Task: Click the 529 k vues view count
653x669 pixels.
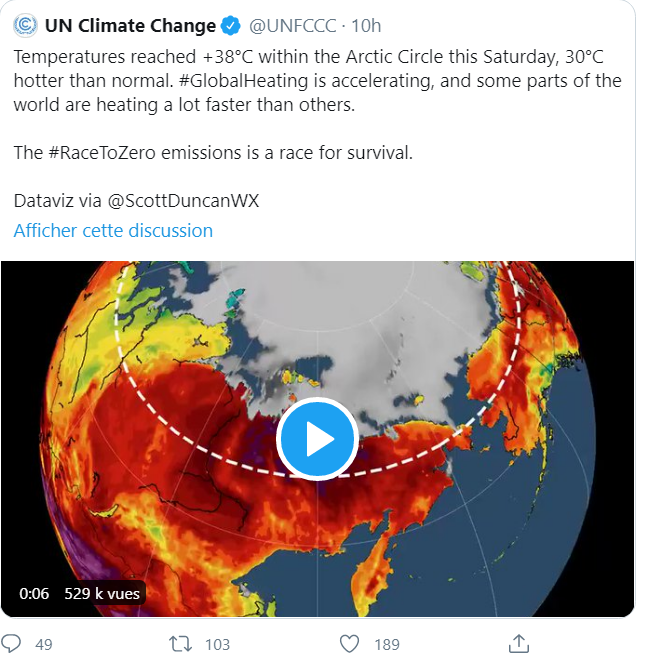Action: pyautogui.click(x=102, y=593)
